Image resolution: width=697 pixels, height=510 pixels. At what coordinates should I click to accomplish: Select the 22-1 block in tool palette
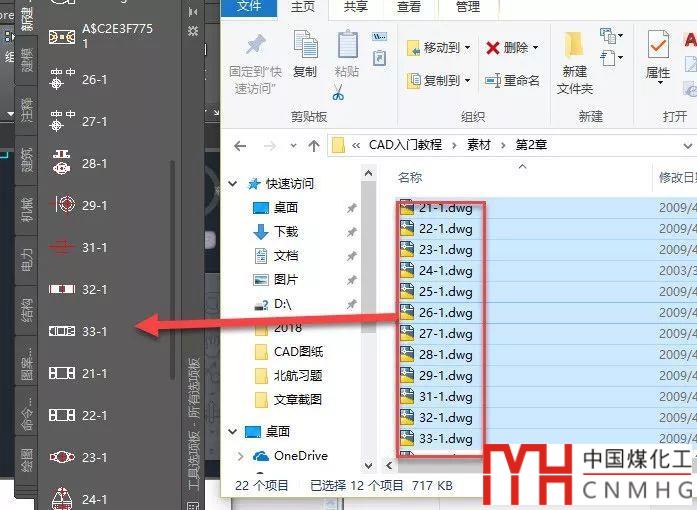pyautogui.click(x=78, y=415)
